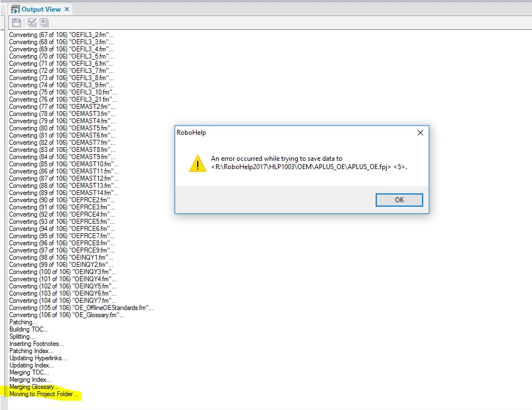Viewport: 532px width, 410px height.
Task: Select the 'Moving to Project Folder...' log line
Action: click(x=44, y=394)
